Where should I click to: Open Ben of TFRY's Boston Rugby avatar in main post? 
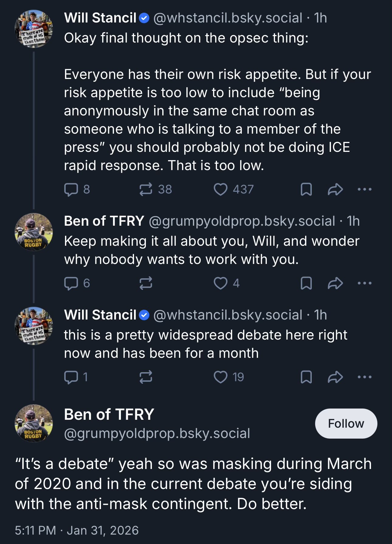click(x=34, y=423)
